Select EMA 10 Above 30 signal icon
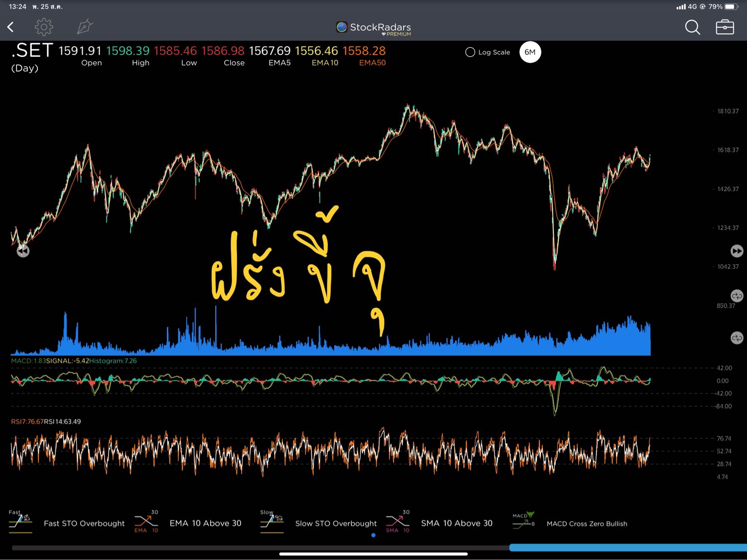Screen dimensions: 747x560 (x=146, y=522)
